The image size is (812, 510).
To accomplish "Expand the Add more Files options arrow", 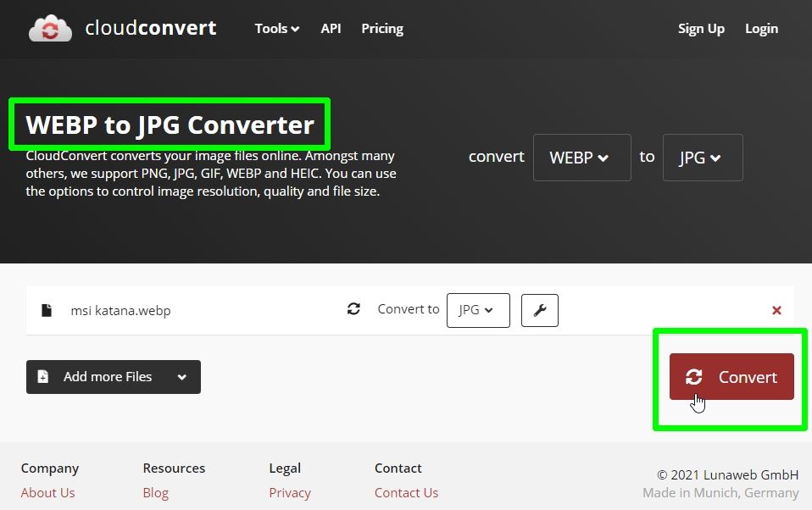I will 181,376.
